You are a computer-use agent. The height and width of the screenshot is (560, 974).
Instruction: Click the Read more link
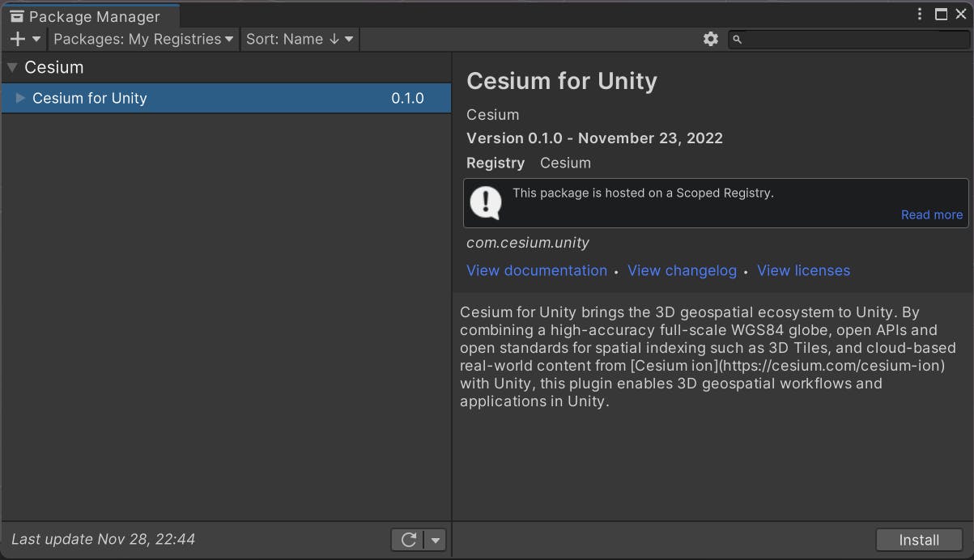tap(931, 214)
